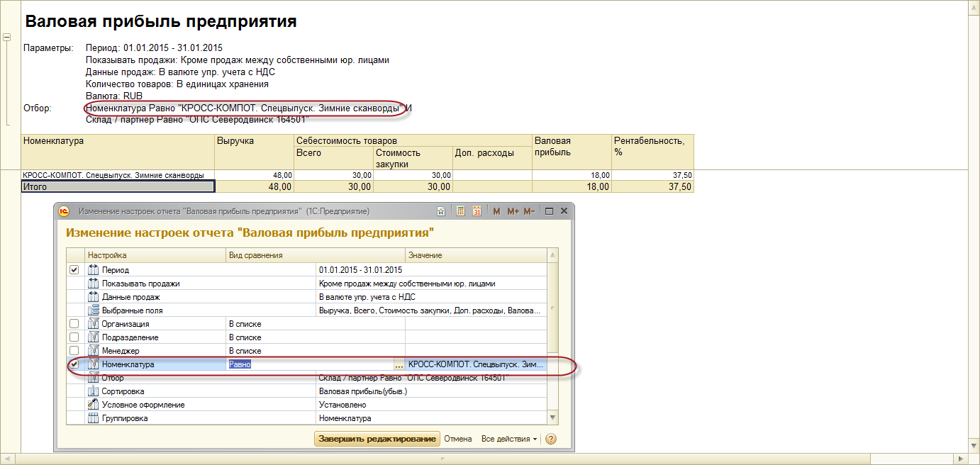Click the Равно comparison input field

pos(310,364)
